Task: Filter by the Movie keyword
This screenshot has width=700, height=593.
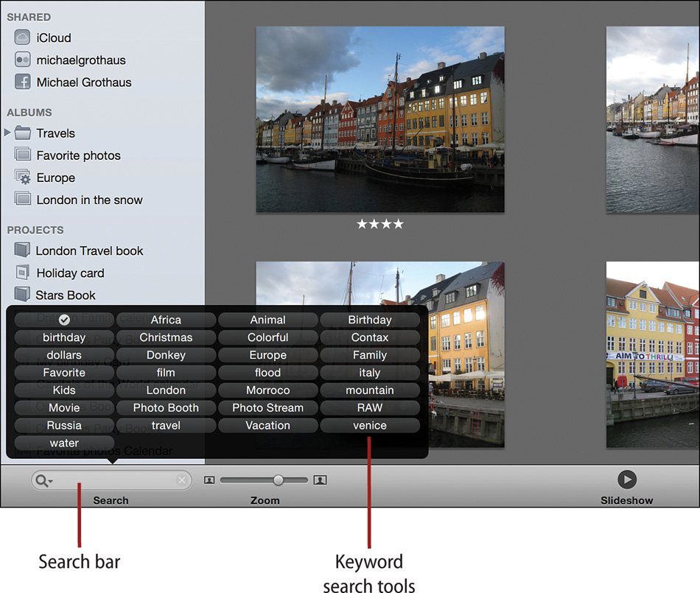Action: (x=64, y=408)
